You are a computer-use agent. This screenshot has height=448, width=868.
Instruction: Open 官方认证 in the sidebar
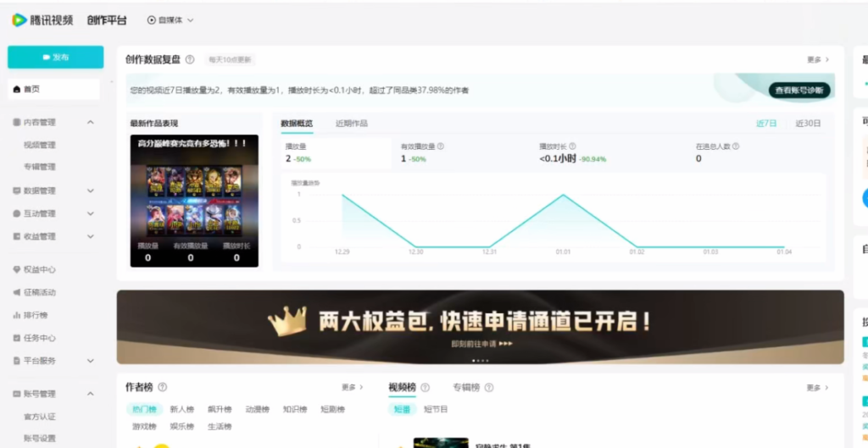point(39,417)
